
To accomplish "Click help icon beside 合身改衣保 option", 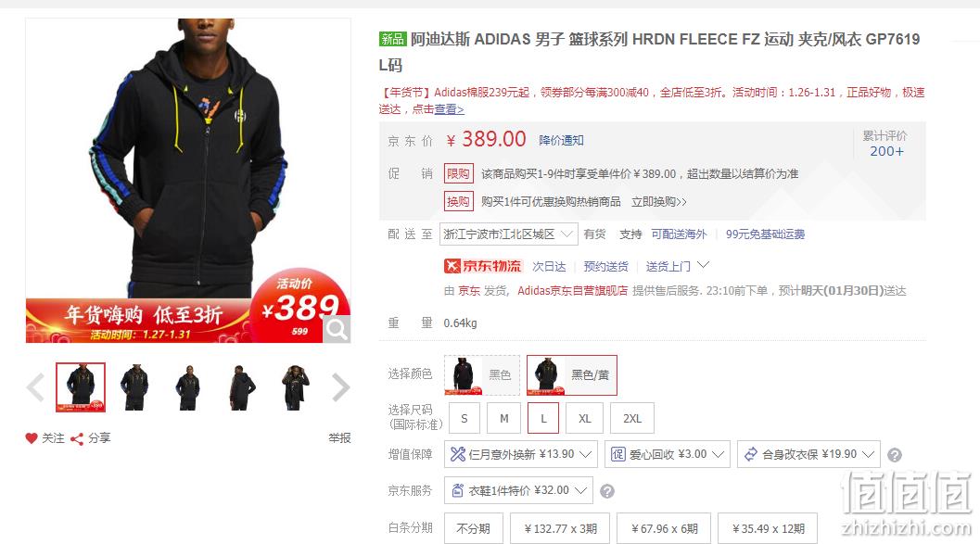I will [x=895, y=455].
